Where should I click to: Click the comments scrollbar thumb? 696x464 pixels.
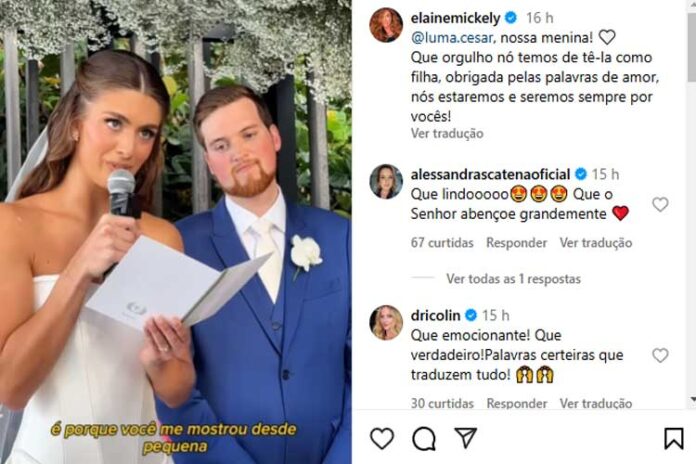[692, 44]
